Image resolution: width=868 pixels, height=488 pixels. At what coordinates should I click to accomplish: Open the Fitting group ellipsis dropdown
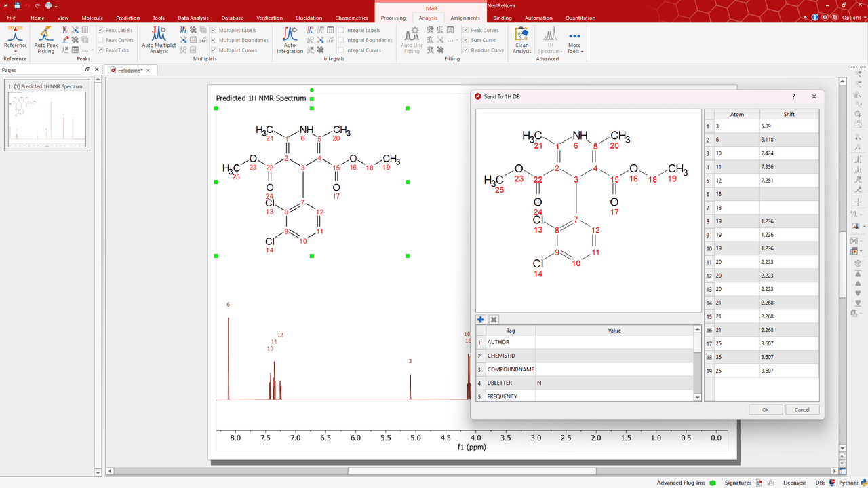[x=452, y=40]
